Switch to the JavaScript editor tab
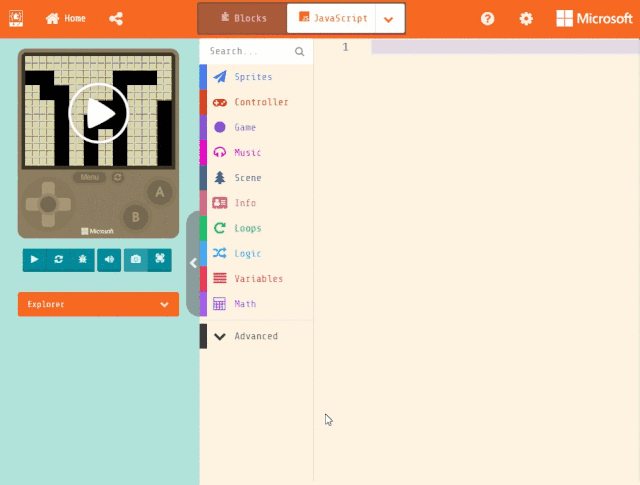Screen dimensions: 640x485 [x=331, y=18]
